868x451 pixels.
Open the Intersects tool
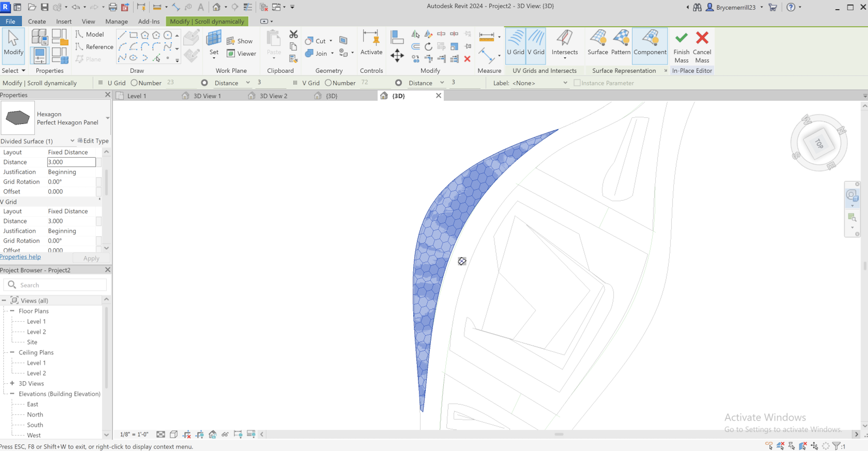(565, 44)
